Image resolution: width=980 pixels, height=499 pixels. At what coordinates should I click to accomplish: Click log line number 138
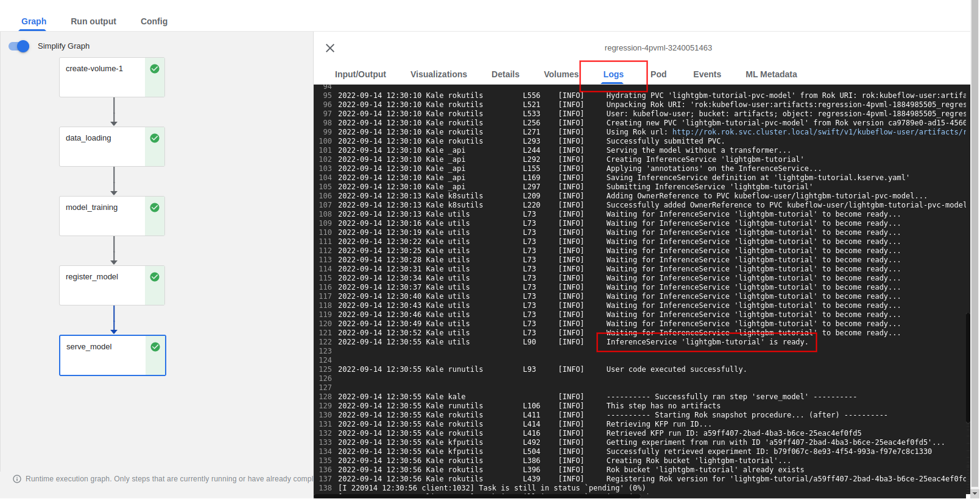coord(325,488)
